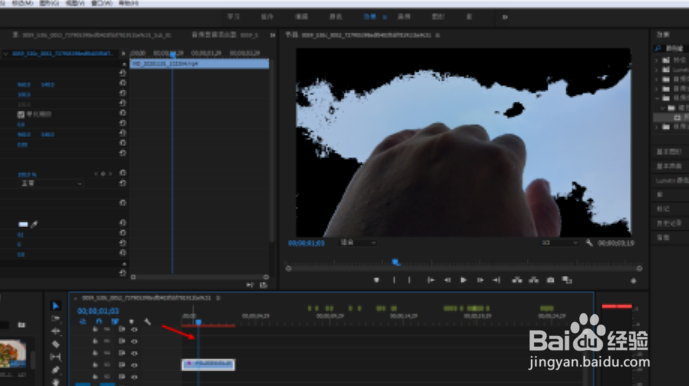Go to In point in Program Monitor
Viewport: 689px width, 386px height.
(431, 280)
